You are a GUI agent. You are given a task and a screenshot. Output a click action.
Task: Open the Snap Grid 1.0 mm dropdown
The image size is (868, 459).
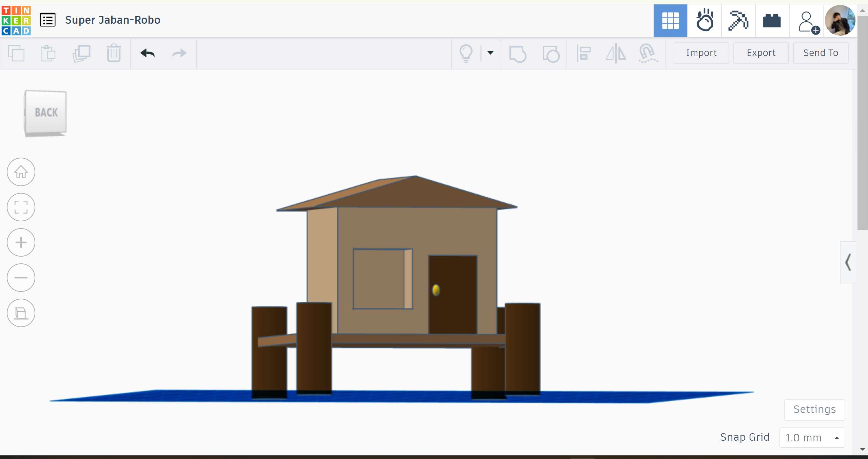point(812,438)
